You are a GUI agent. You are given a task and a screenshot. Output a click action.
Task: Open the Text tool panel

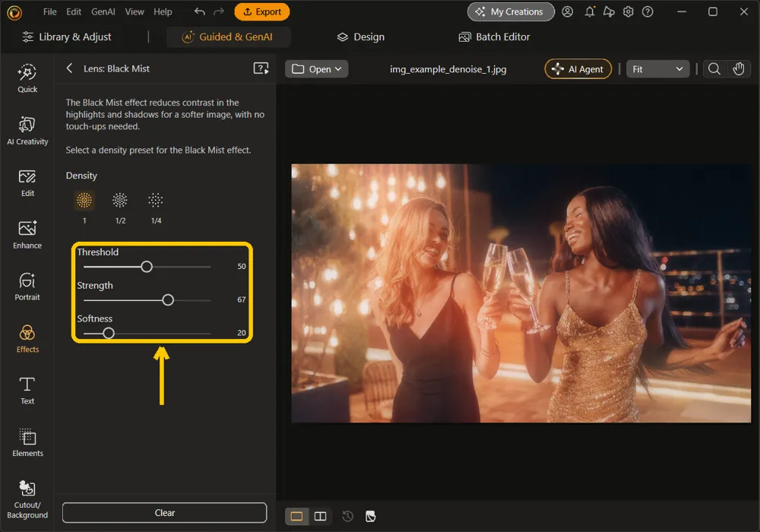coord(27,391)
